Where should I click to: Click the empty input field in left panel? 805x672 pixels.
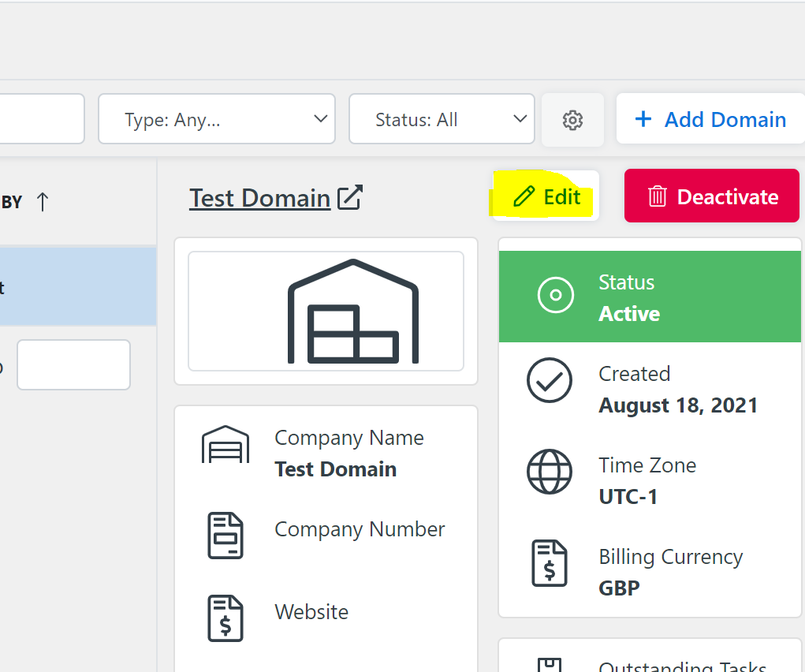[x=73, y=364]
